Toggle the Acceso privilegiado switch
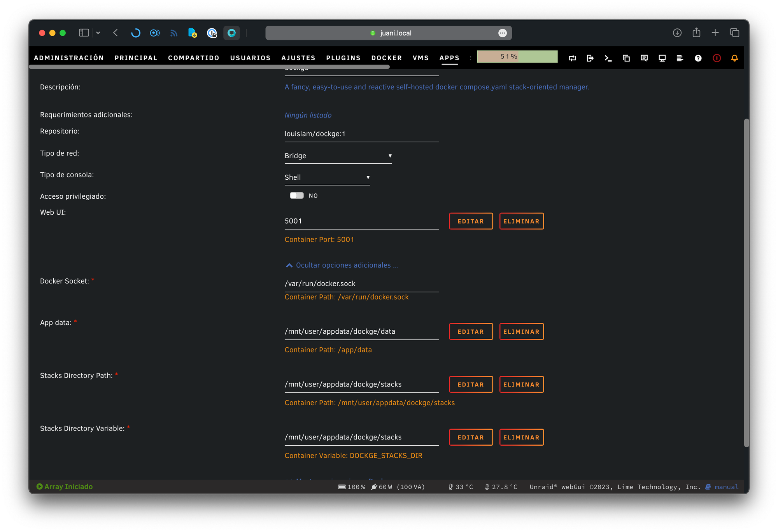Viewport: 778px width, 532px height. click(x=296, y=196)
